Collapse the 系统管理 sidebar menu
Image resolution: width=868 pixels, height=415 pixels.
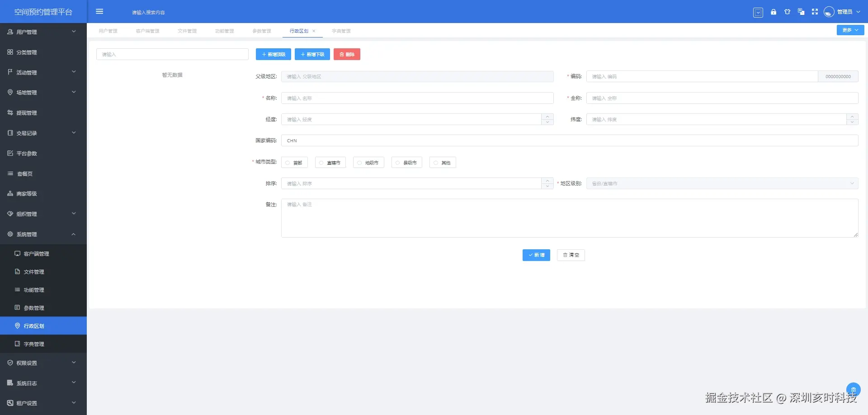point(43,234)
